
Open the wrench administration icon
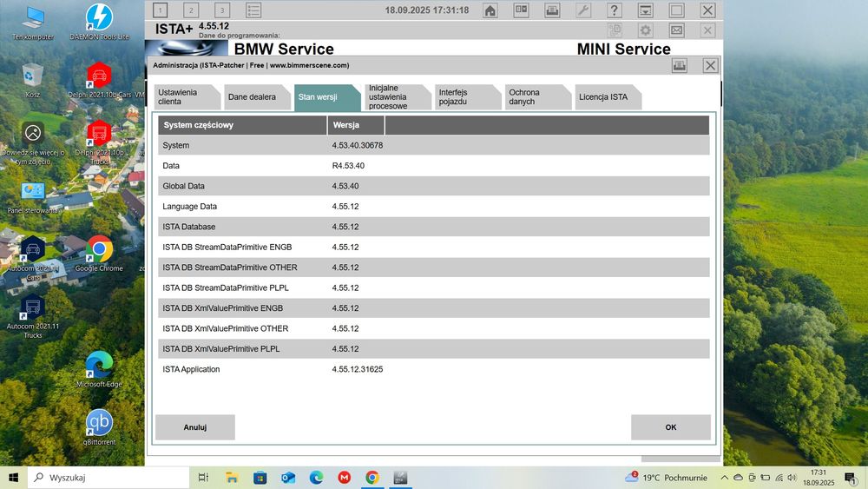coord(583,10)
